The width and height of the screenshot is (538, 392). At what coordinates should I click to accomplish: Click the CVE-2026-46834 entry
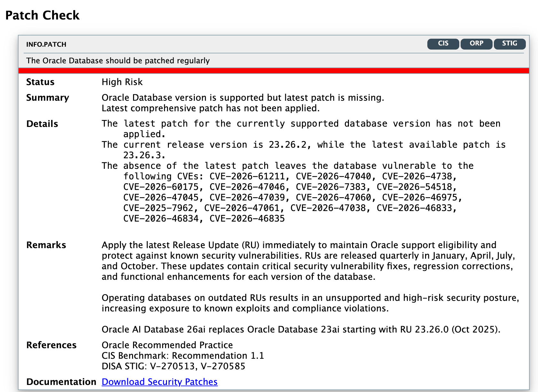(161, 219)
